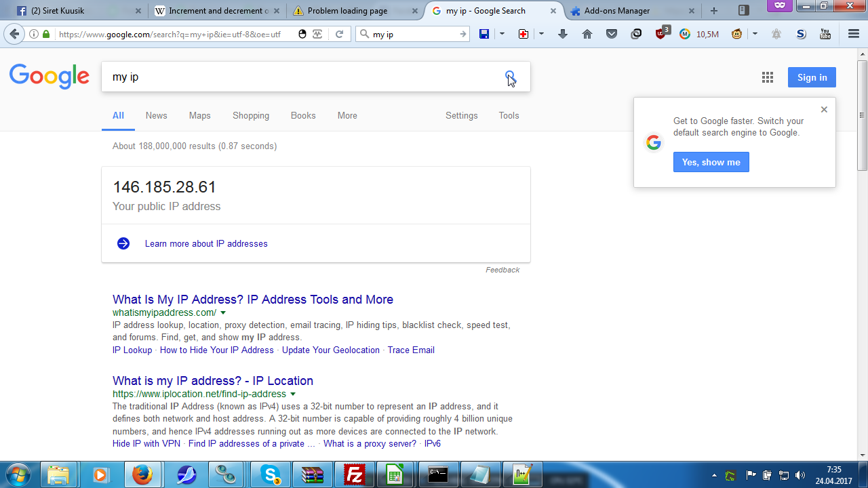The width and height of the screenshot is (868, 488).
Task: Open Google search Tools options
Action: click(x=509, y=115)
